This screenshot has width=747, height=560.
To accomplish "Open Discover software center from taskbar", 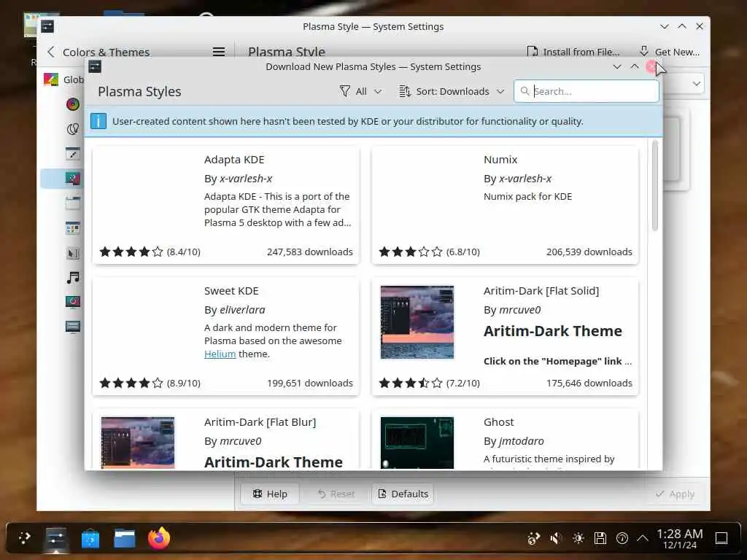I will point(90,539).
